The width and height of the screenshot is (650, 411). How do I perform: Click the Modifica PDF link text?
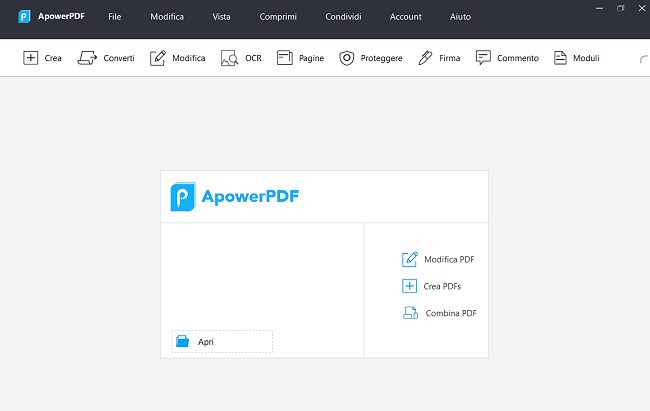click(449, 260)
